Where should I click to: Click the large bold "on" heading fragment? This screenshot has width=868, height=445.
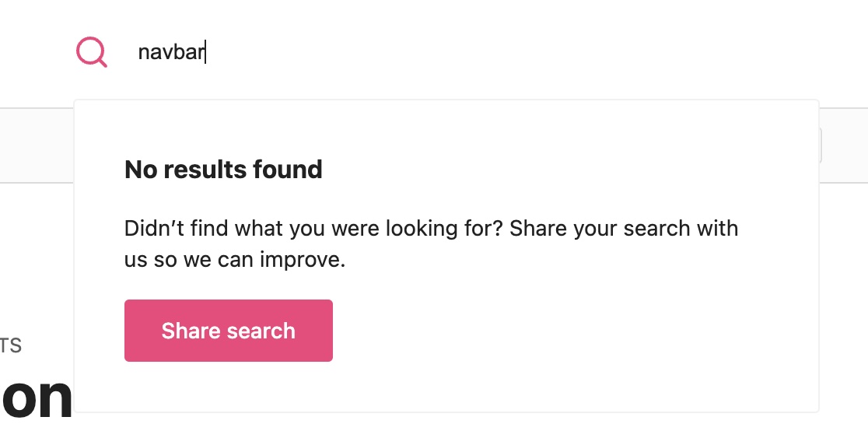tap(36, 398)
